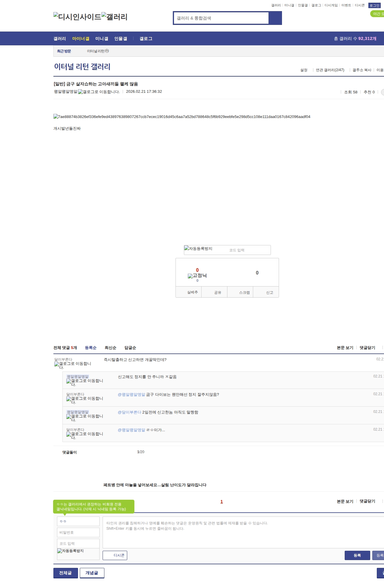
Task: Click the 신고 button under the post
Action: (x=266, y=292)
